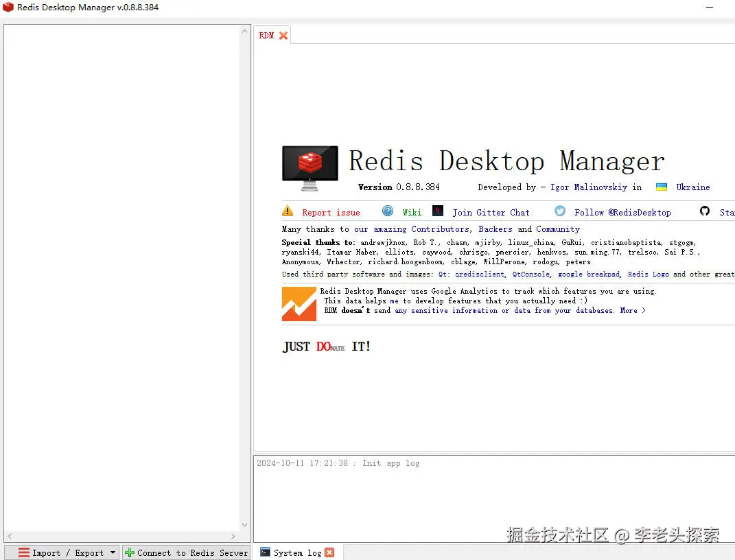Click horizontal scrollbar right arrow
Viewport: 735px width, 560px height.
click(233, 536)
